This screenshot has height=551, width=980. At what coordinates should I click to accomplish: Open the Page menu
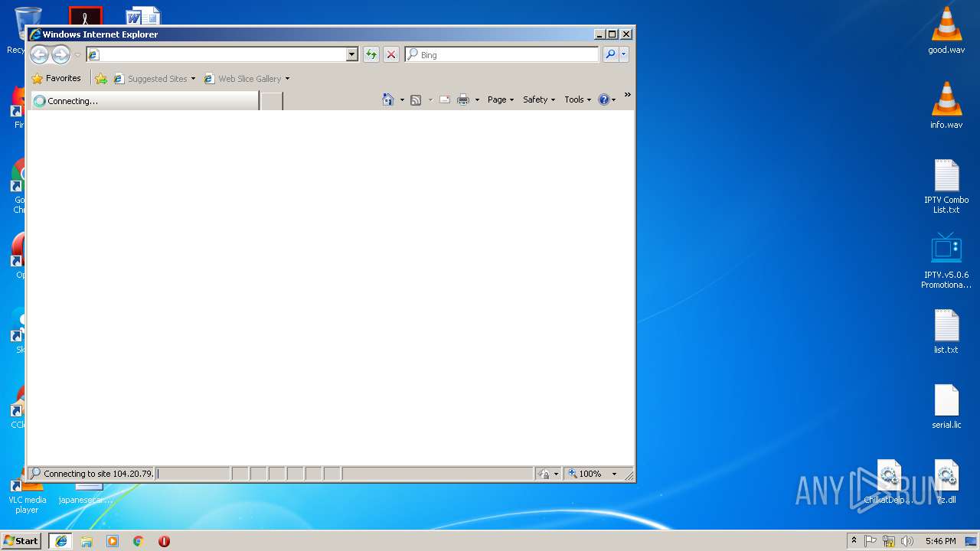tap(501, 99)
